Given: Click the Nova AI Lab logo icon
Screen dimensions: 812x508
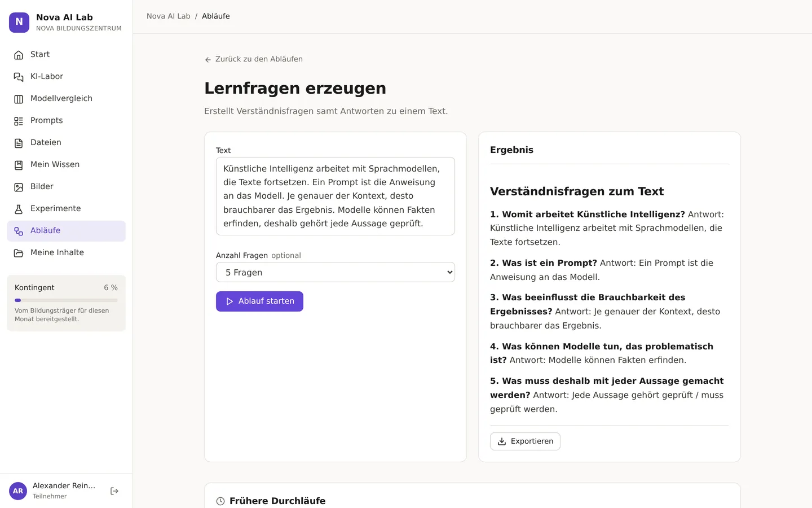Looking at the screenshot, I should [x=19, y=23].
